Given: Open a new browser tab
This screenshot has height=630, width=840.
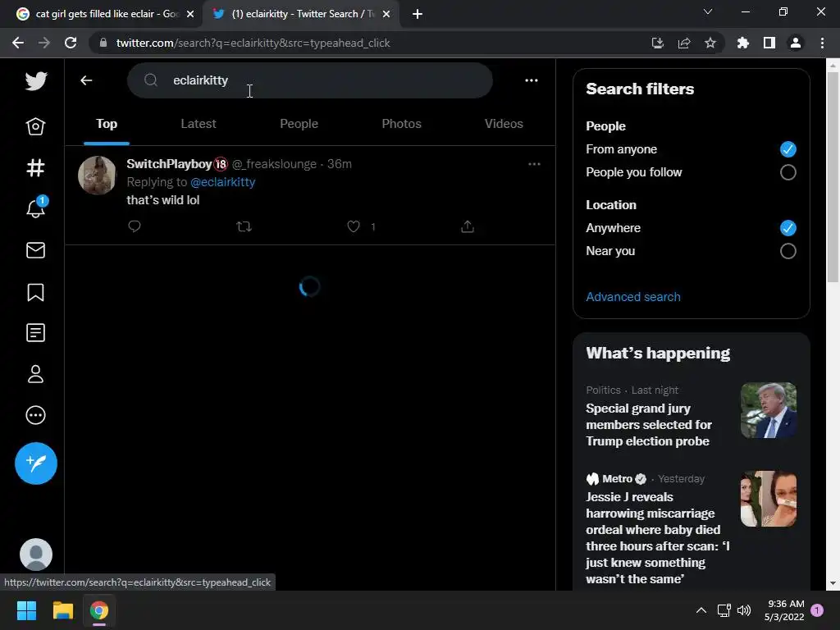Looking at the screenshot, I should (418, 15).
